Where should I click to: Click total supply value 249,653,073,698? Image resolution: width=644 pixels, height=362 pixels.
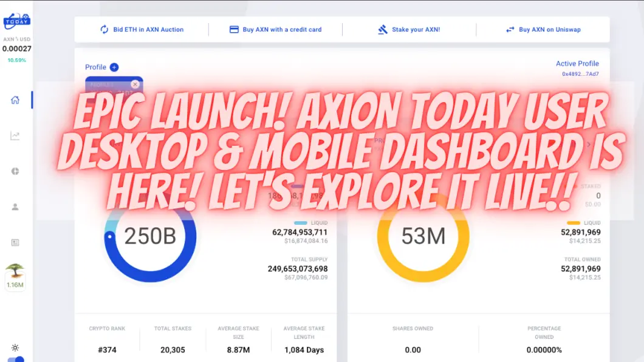pos(298,269)
